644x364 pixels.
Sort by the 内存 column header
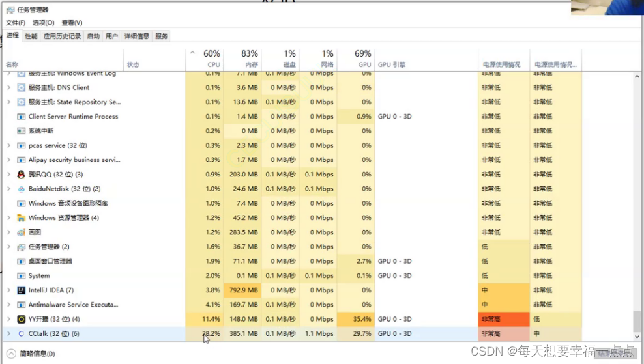242,59
